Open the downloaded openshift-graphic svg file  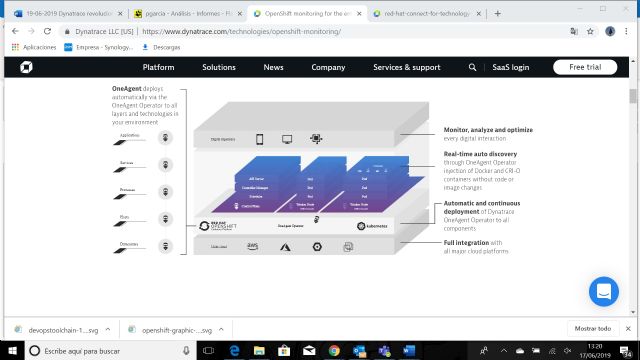(171, 330)
